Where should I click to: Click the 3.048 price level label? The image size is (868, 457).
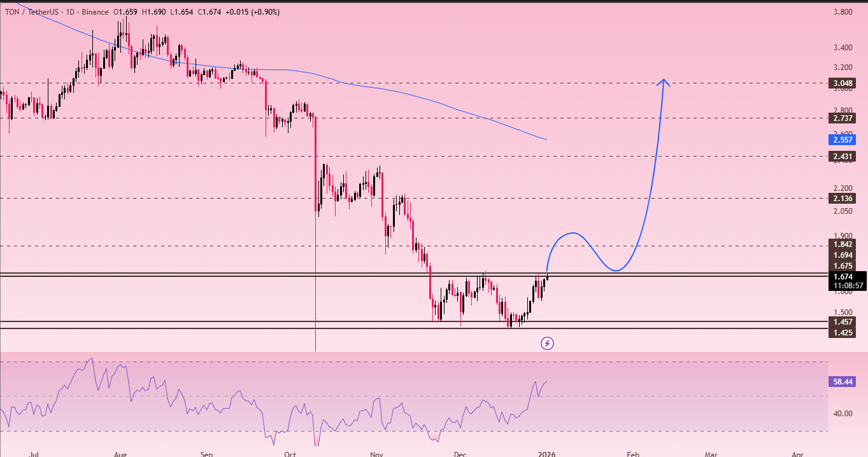click(x=841, y=83)
